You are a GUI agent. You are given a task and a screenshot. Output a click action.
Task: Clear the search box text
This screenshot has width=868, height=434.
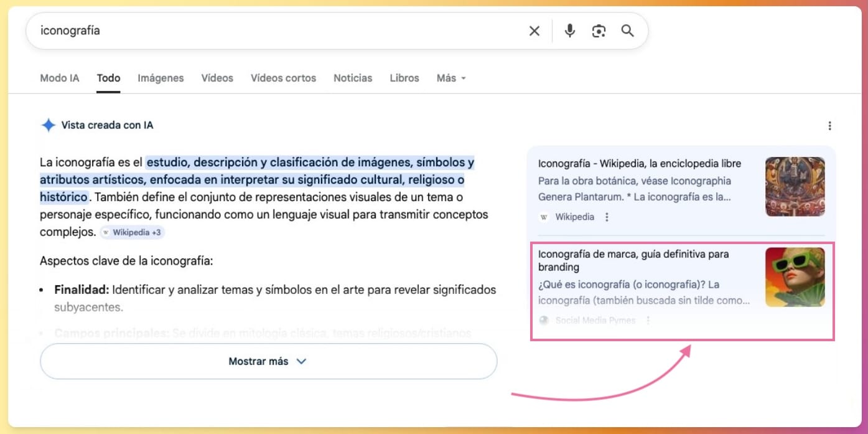tap(534, 31)
